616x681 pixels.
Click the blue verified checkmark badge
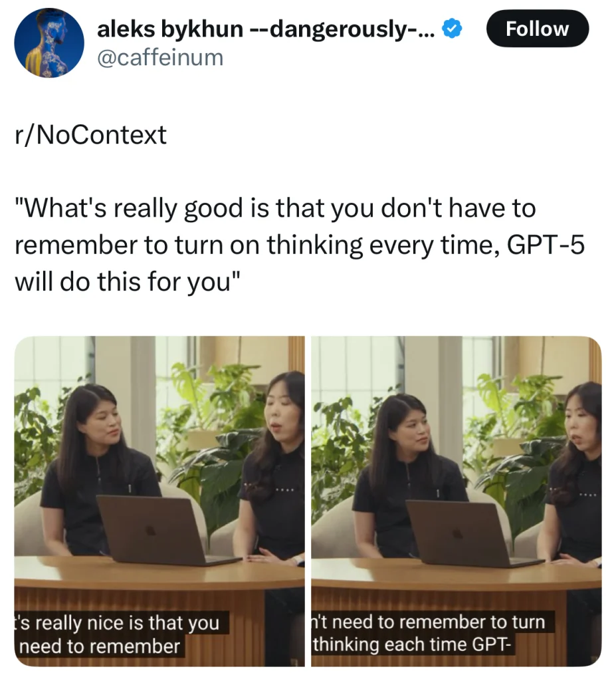pos(452,29)
